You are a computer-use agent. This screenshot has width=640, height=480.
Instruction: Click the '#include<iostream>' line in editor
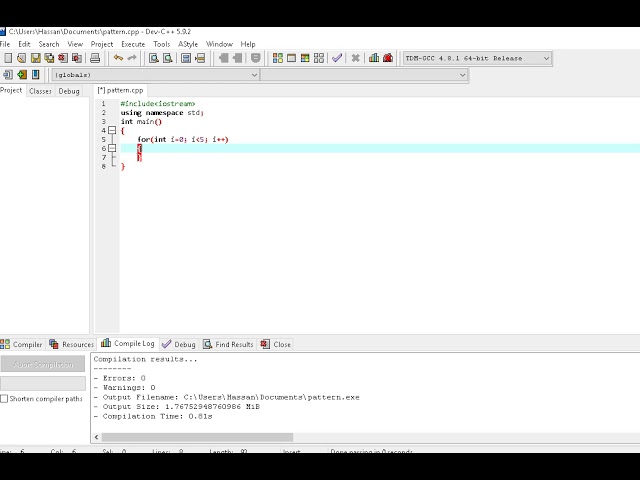point(158,104)
